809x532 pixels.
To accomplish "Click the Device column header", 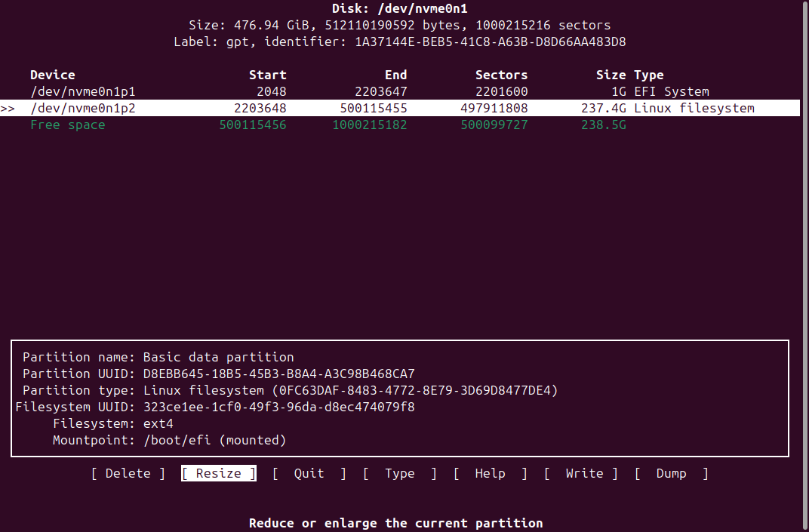I will [x=53, y=75].
